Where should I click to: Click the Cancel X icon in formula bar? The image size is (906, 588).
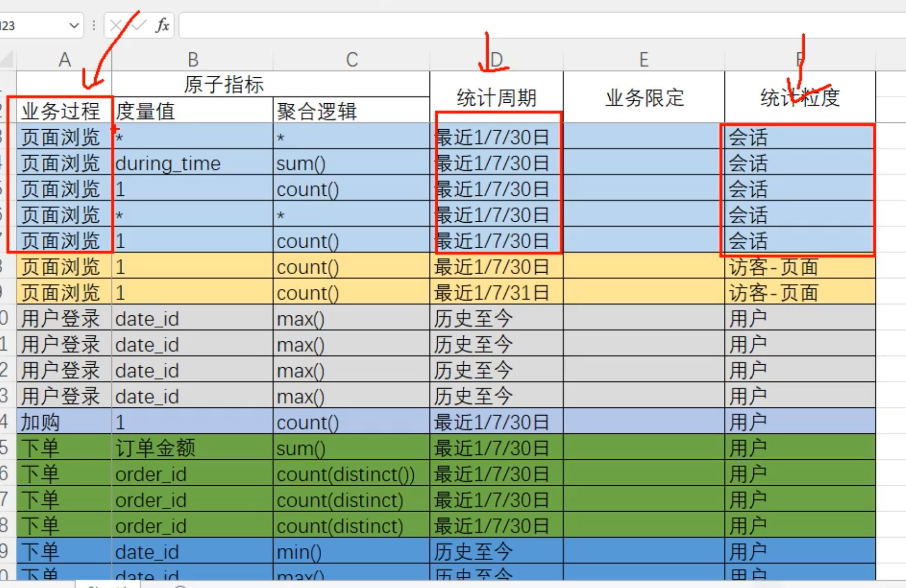pyautogui.click(x=116, y=25)
